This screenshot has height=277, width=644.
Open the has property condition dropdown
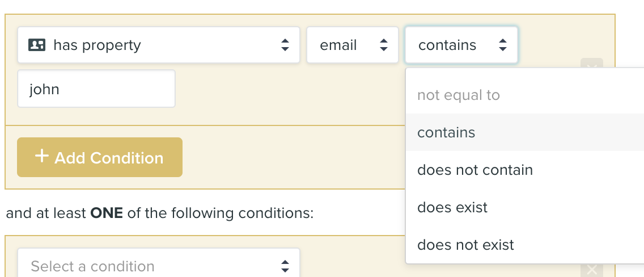click(159, 45)
